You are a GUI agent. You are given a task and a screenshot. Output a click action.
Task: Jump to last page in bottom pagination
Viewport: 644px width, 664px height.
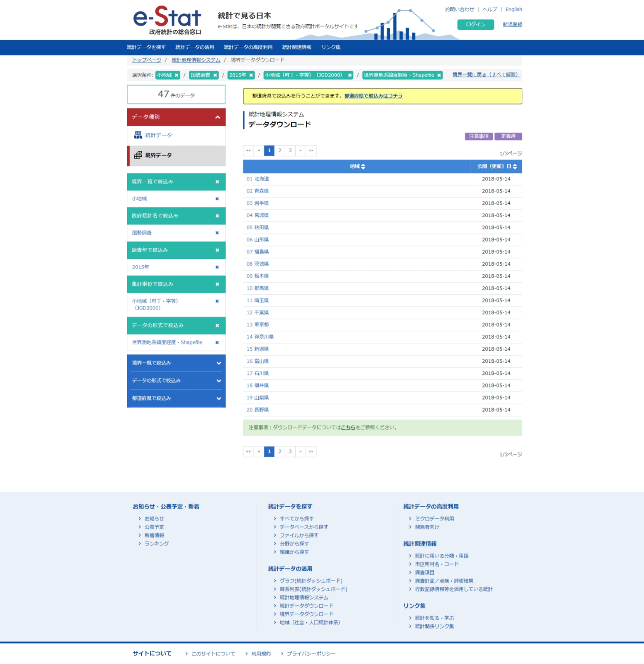311,452
